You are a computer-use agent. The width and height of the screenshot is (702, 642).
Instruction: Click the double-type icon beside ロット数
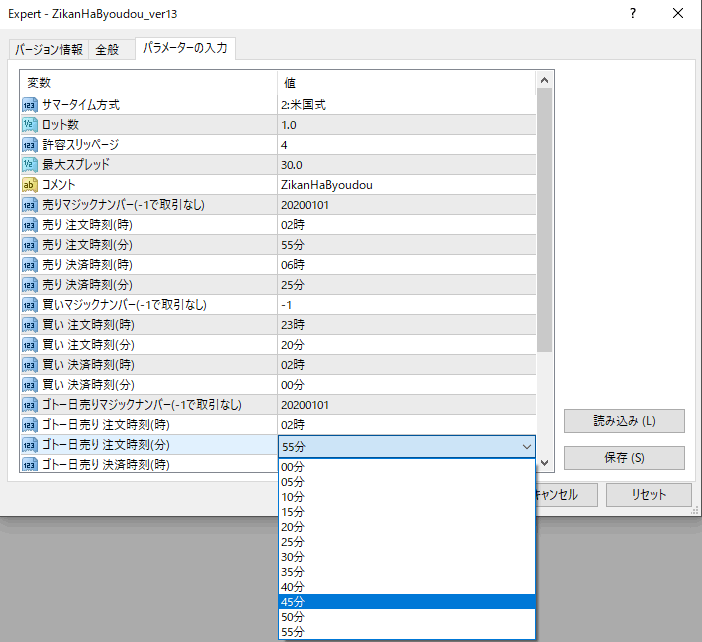[30, 125]
